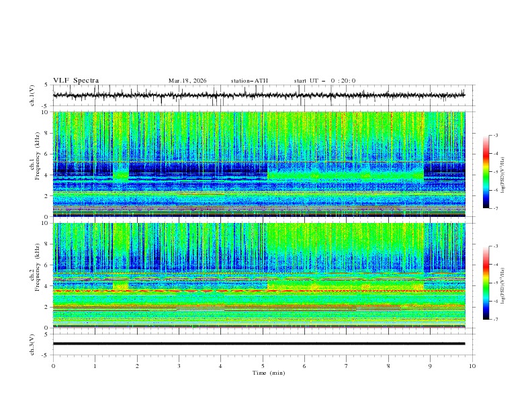The height and width of the screenshot is (411, 532).
Task: Click time axis tick label '0'
Action: (53, 366)
